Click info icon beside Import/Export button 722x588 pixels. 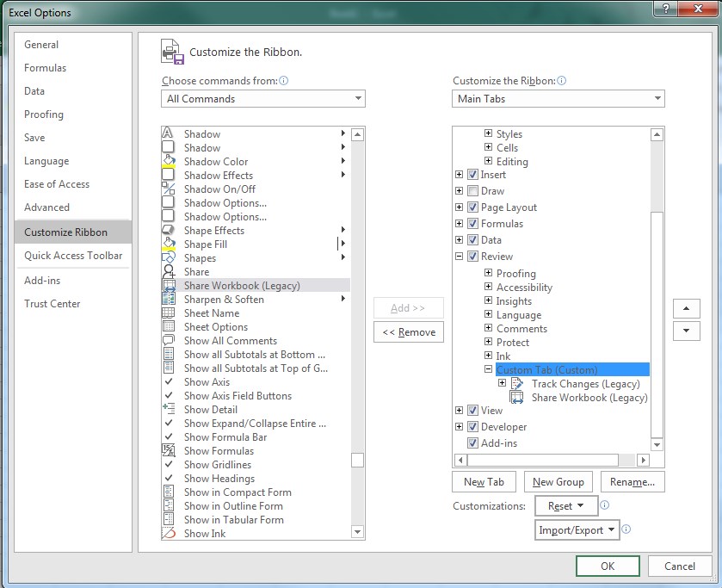(x=626, y=529)
